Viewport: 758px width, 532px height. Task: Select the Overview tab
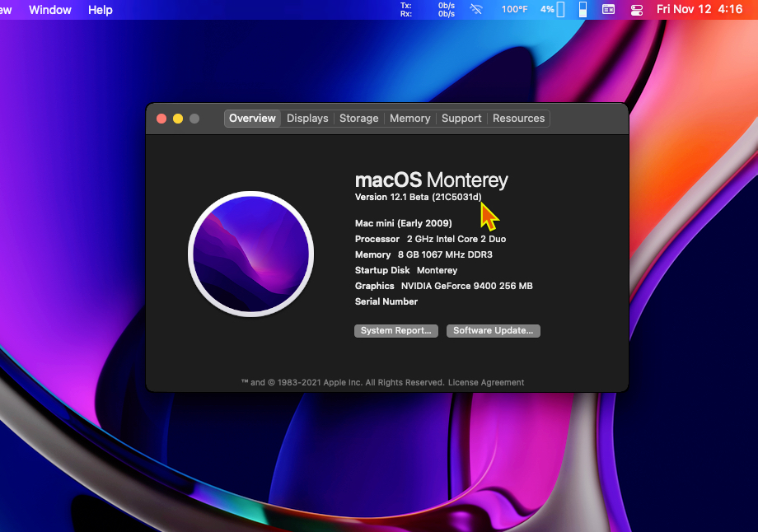[252, 119]
